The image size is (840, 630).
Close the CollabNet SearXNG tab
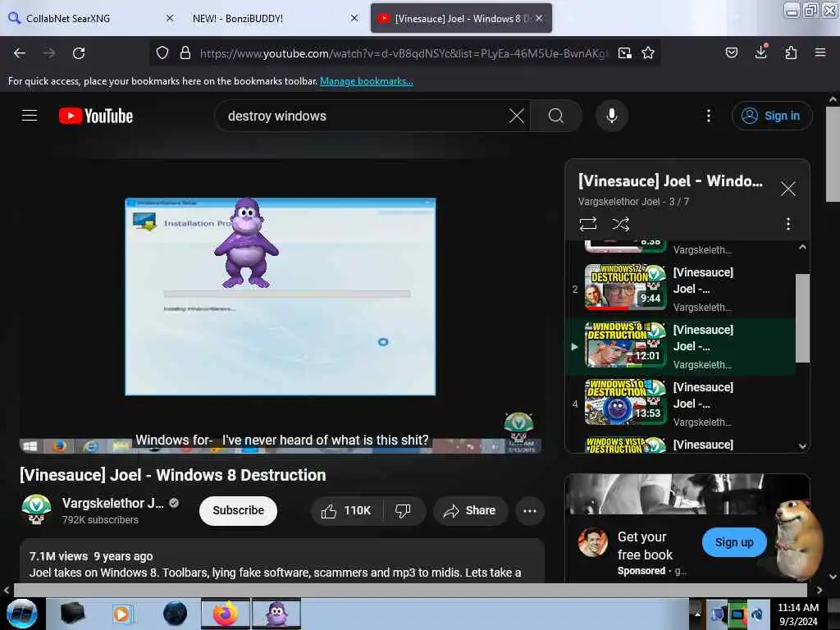click(170, 18)
